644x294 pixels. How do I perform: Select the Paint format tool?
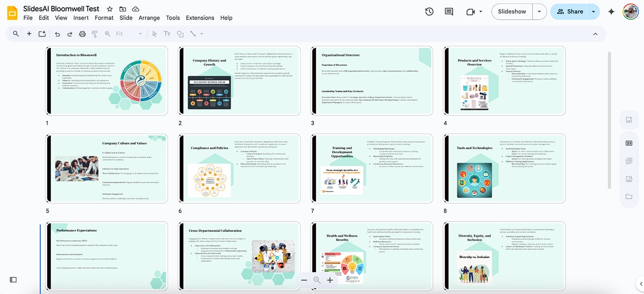click(94, 34)
